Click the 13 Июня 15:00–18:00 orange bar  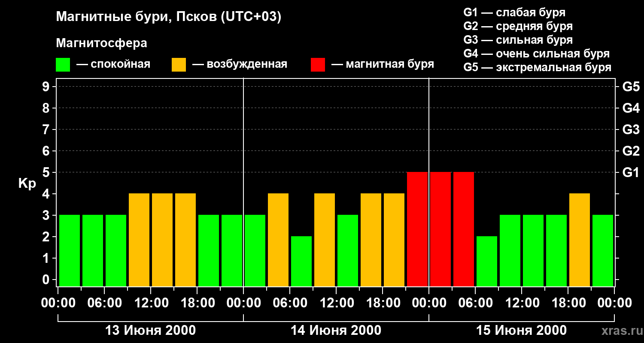[185, 240]
